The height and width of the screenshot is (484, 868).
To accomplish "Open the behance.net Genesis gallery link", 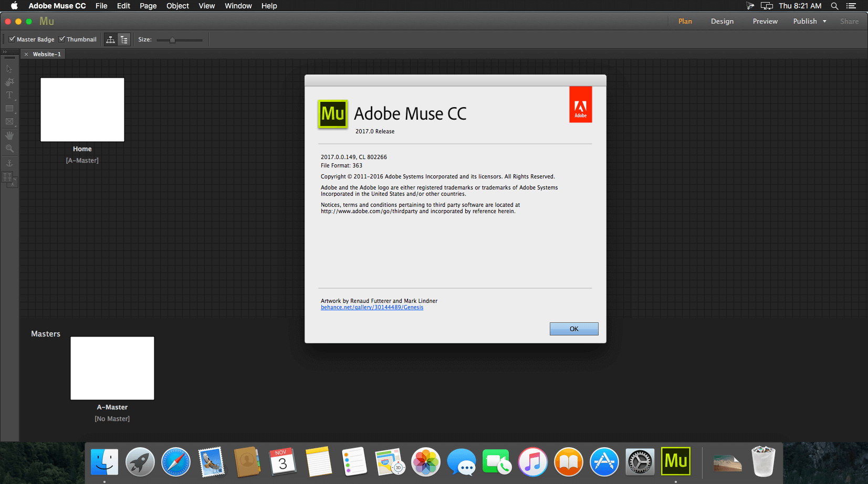I will point(372,308).
